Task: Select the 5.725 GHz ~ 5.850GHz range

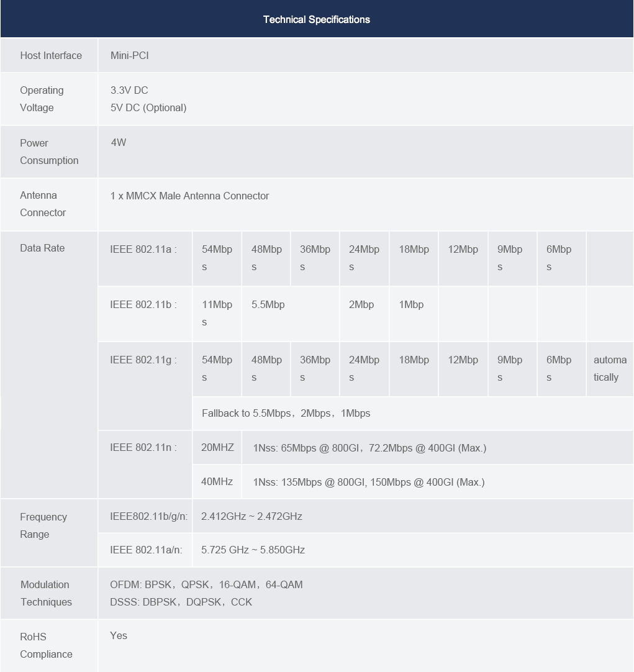Action: point(253,550)
